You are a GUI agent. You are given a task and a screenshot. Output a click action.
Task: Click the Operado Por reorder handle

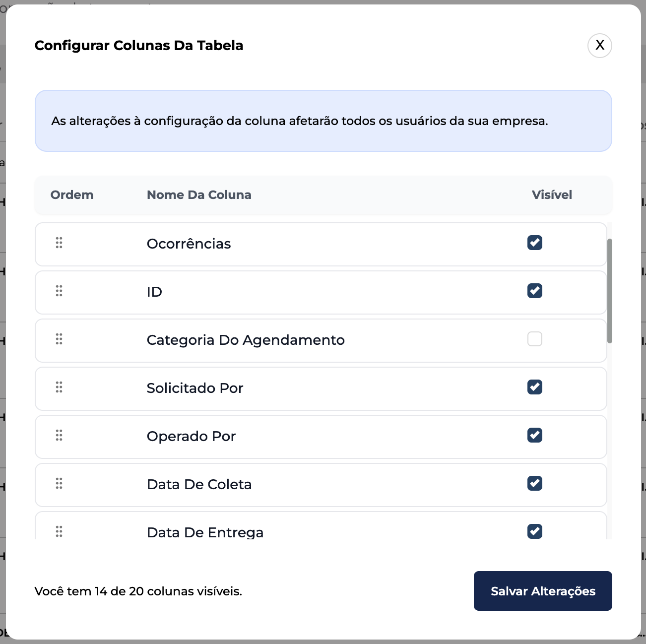coord(59,435)
